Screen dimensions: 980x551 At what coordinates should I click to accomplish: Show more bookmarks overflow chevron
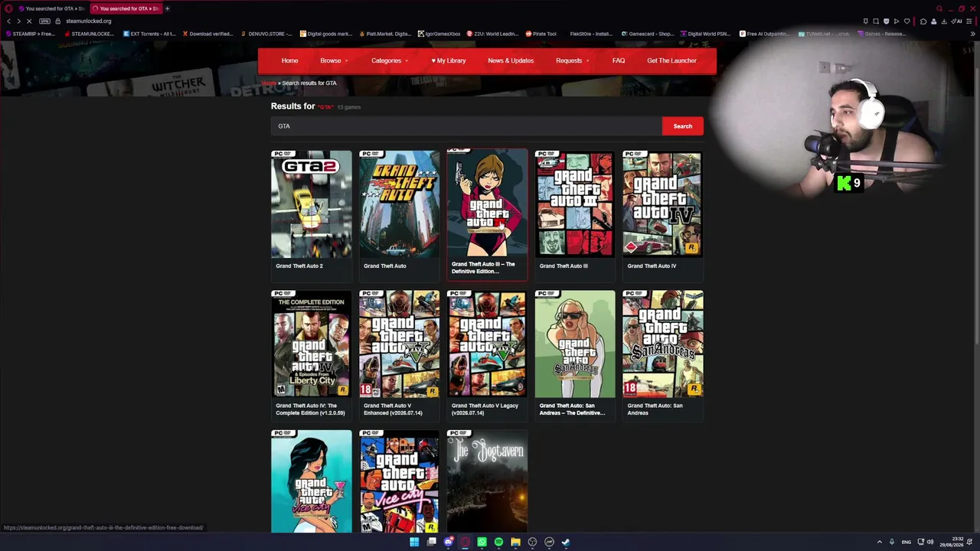973,34
